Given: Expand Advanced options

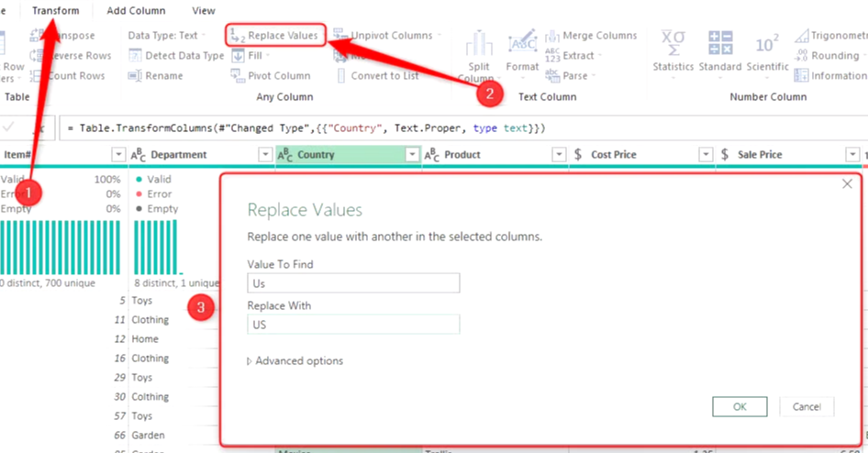Looking at the screenshot, I should pyautogui.click(x=295, y=360).
